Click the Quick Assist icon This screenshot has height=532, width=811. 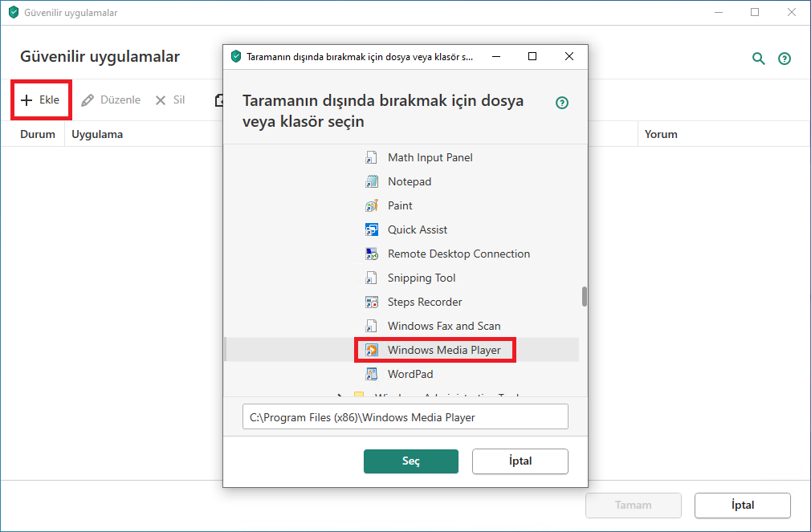(371, 229)
